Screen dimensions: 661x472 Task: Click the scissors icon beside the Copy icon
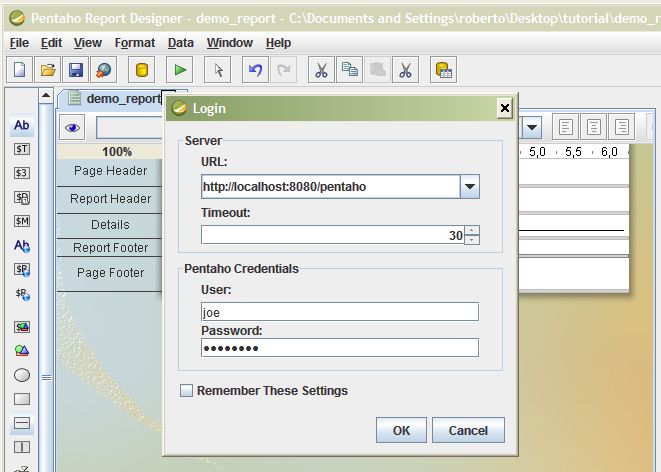point(321,70)
